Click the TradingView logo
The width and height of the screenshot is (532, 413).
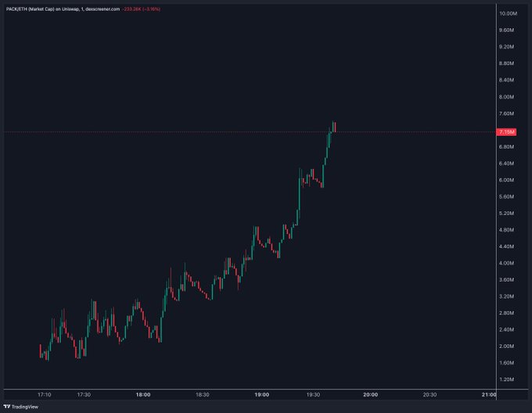(20, 407)
